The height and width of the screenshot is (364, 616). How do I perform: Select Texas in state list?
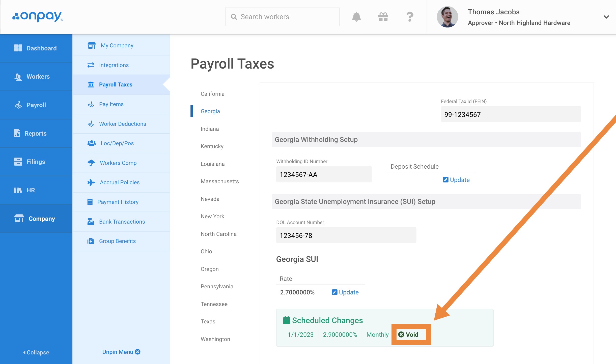tap(208, 321)
